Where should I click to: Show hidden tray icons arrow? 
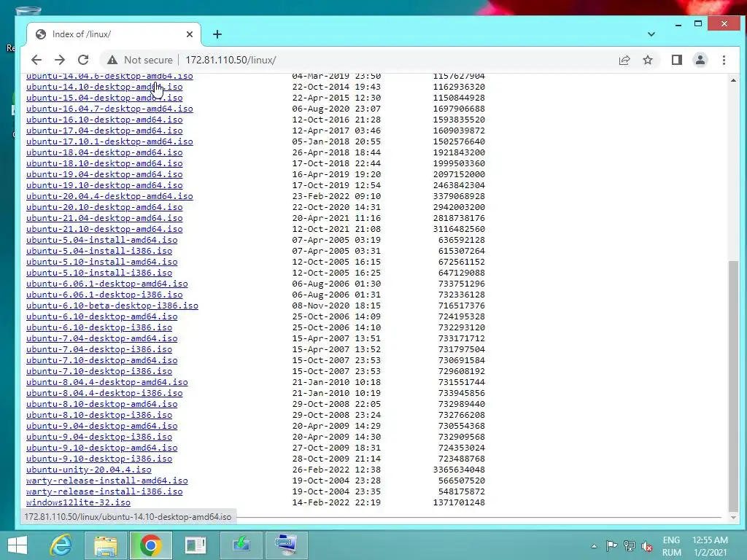[x=594, y=546]
